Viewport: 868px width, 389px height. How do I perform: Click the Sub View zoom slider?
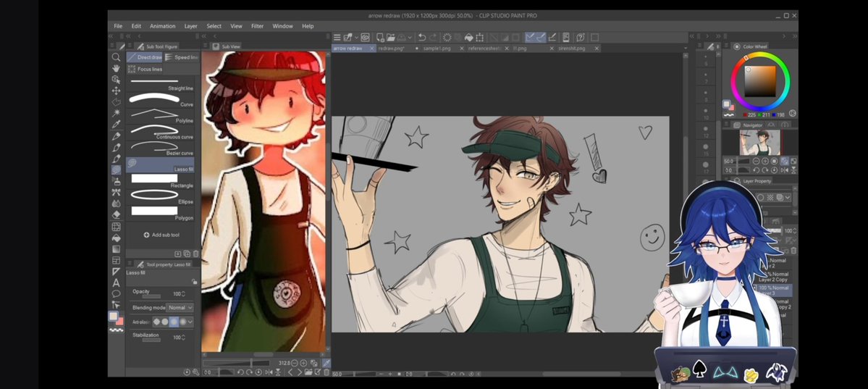[236, 363]
